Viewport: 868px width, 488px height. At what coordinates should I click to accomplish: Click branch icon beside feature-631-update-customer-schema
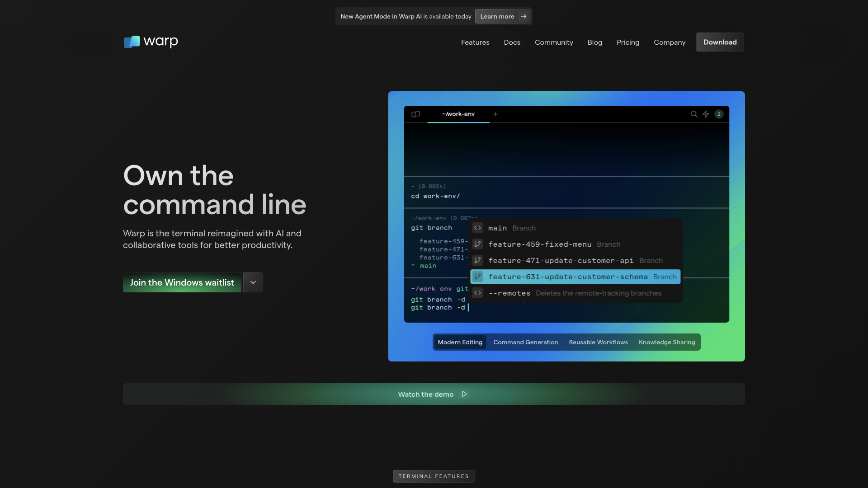(x=478, y=277)
